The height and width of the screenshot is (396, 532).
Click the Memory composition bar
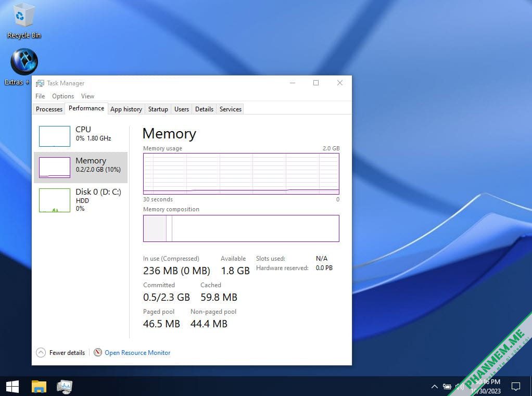[241, 228]
